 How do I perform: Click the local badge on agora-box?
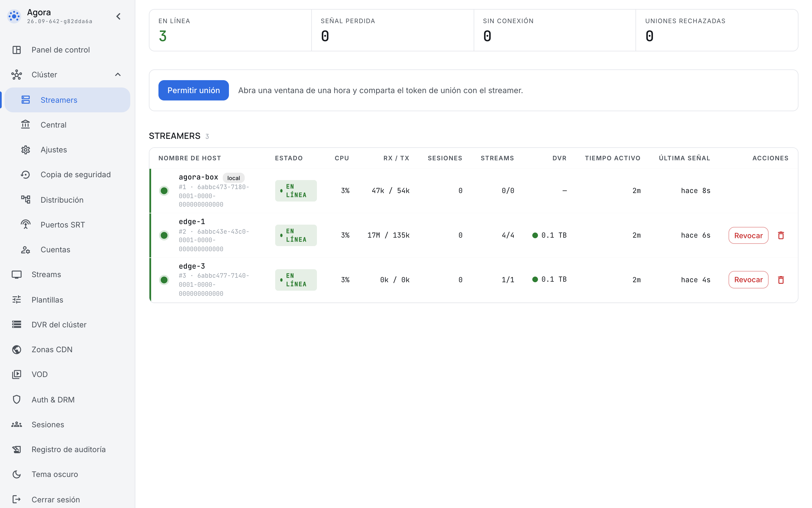[x=233, y=178]
